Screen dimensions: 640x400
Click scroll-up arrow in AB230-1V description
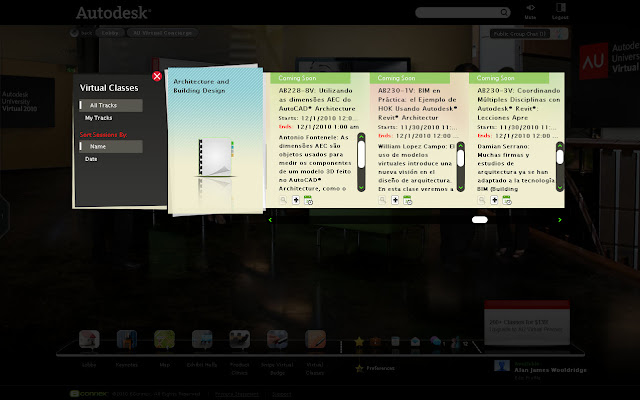click(x=461, y=146)
